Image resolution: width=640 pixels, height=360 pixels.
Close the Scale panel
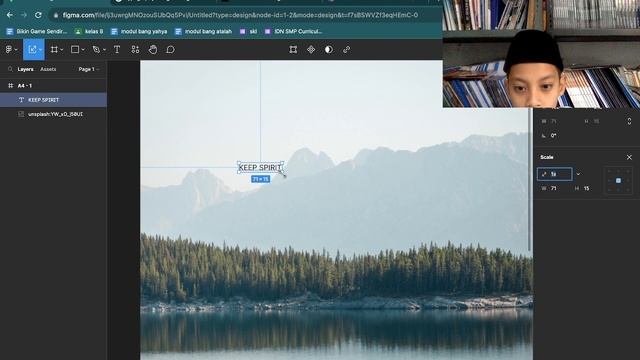[x=629, y=157]
